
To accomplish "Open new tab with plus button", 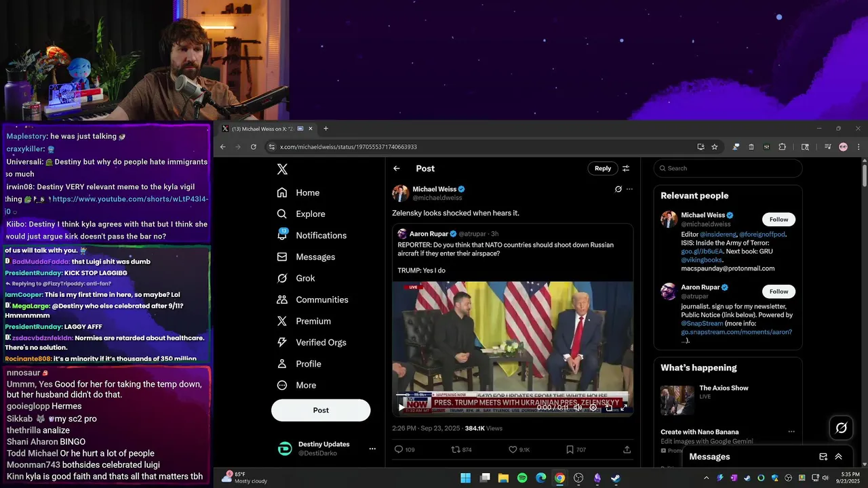I will click(x=325, y=129).
